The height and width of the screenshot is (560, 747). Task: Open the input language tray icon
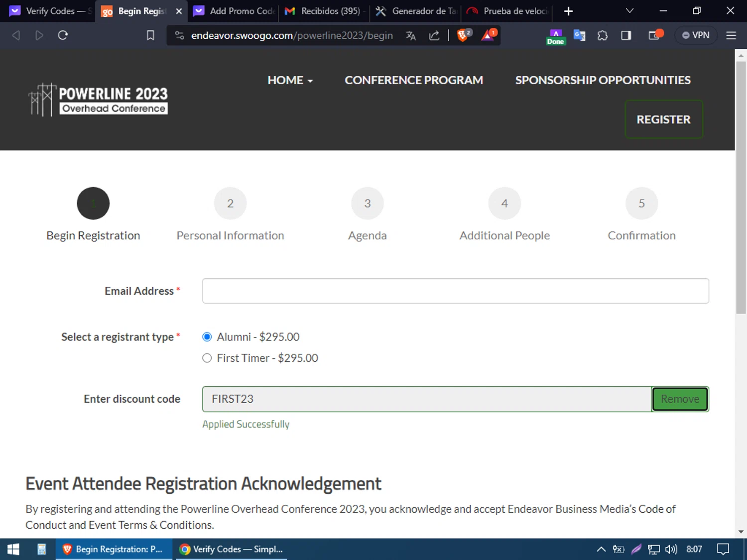click(619, 549)
